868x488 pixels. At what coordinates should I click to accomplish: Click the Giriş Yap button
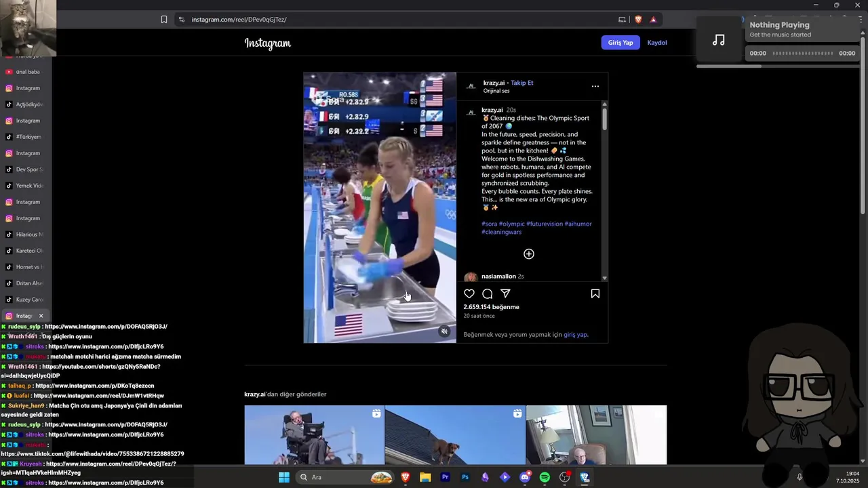coord(620,43)
